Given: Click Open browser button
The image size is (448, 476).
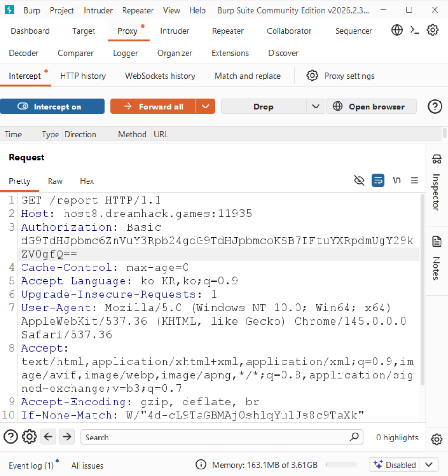Looking at the screenshot, I should [x=371, y=106].
